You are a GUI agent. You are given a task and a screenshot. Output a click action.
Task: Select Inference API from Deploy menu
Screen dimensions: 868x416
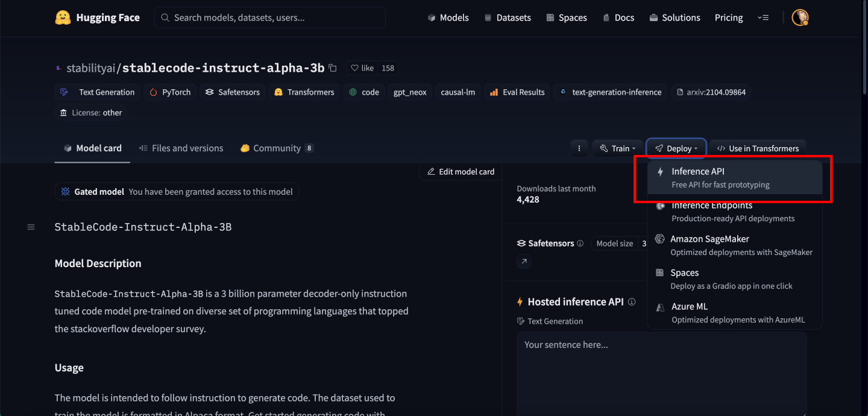pos(734,177)
